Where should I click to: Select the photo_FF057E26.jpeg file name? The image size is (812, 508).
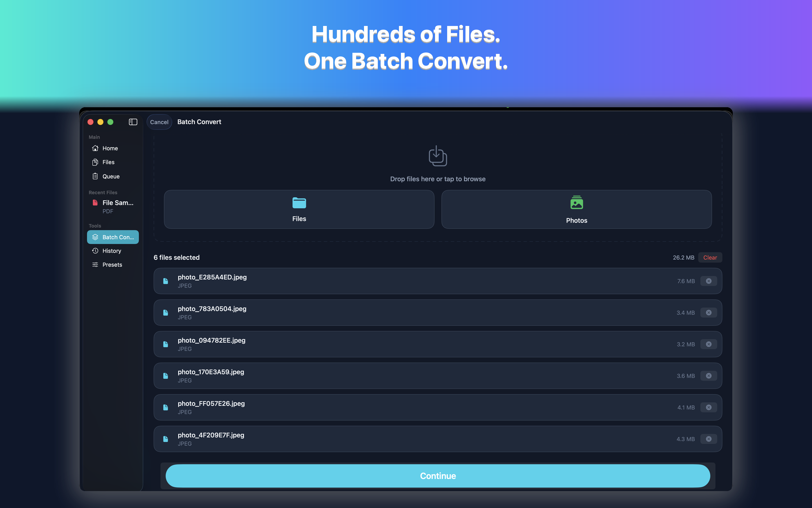pos(211,404)
